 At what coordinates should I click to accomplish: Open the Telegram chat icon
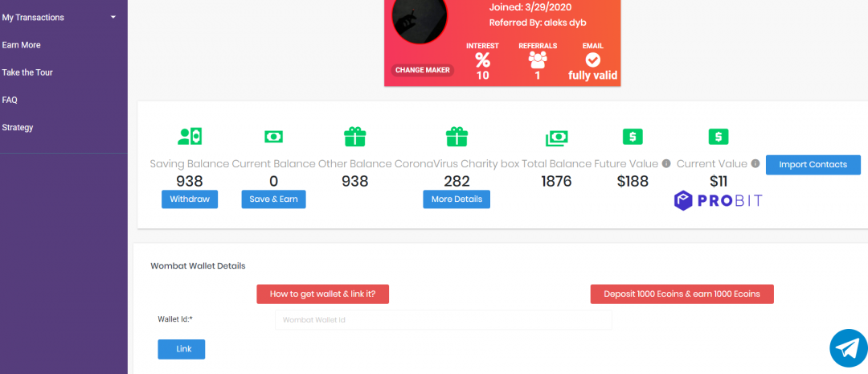coord(847,347)
